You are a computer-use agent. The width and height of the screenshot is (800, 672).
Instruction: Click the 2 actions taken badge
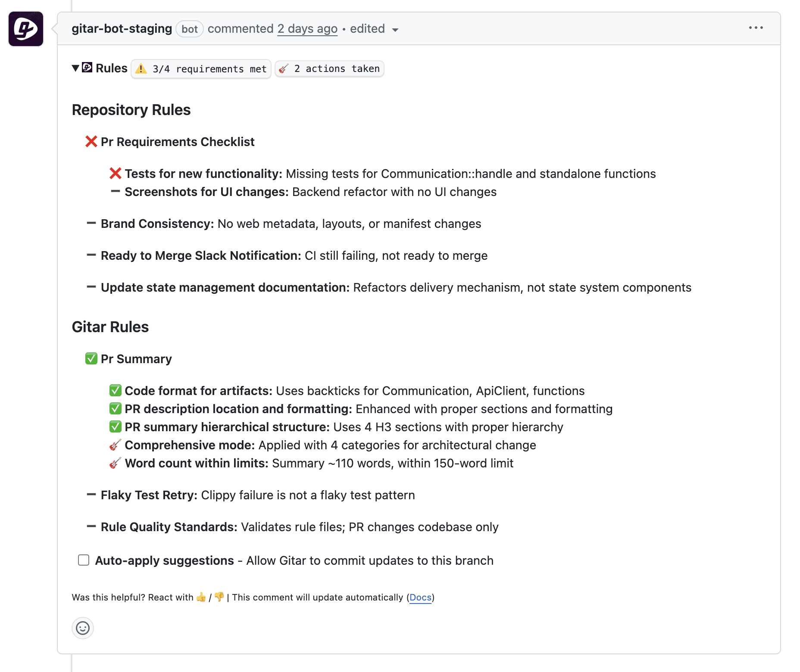point(329,69)
